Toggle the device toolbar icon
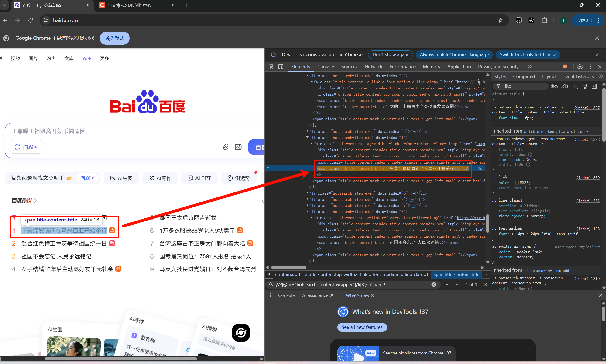This screenshot has width=606, height=364. (280, 67)
